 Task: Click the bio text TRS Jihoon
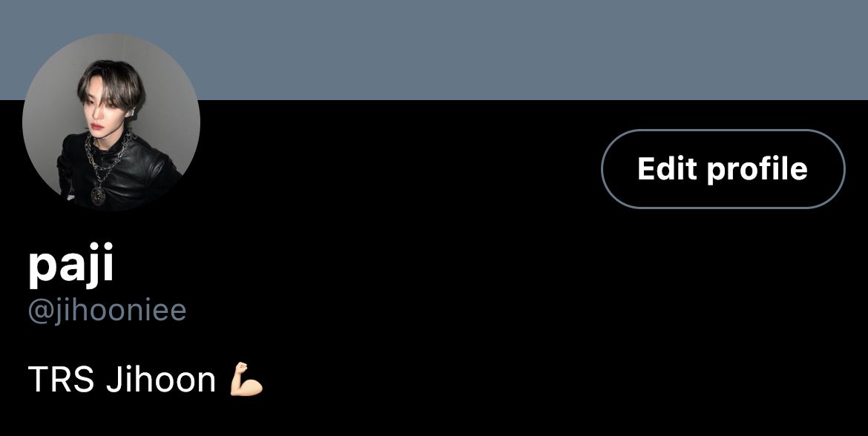121,380
